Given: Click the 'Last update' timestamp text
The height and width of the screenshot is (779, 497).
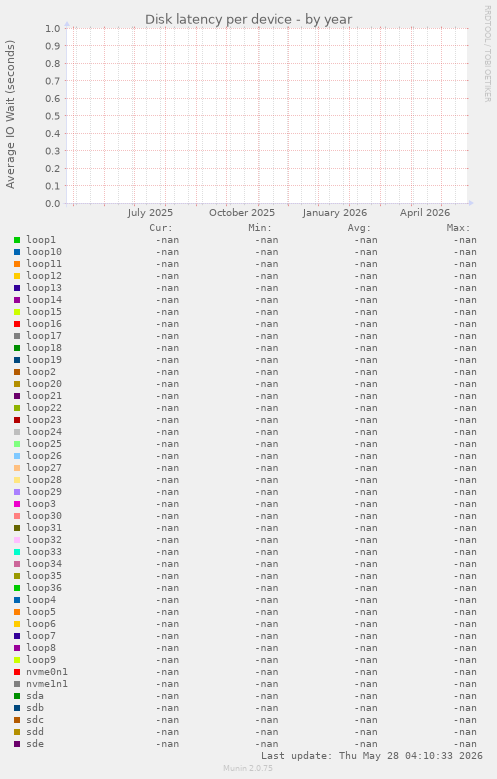Looking at the screenshot, I should tap(372, 756).
